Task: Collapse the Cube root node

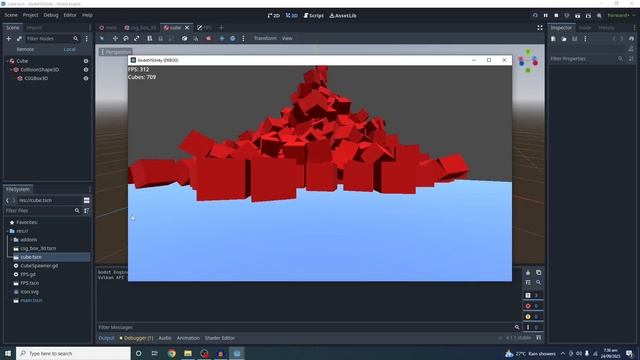Action: 7,61
